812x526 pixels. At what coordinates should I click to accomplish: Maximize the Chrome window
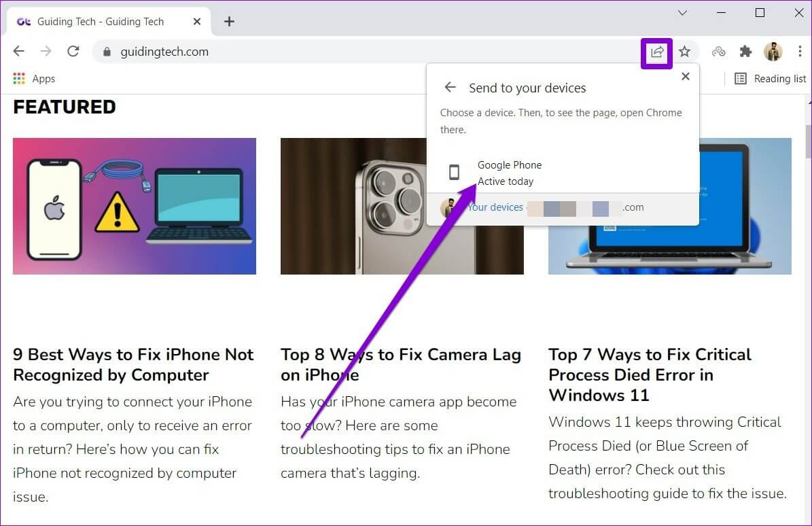pos(760,13)
